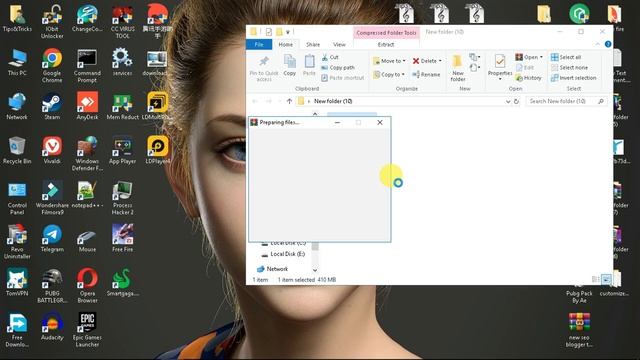Click Invert selection in ribbon
640x360 pixels.
pos(573,78)
